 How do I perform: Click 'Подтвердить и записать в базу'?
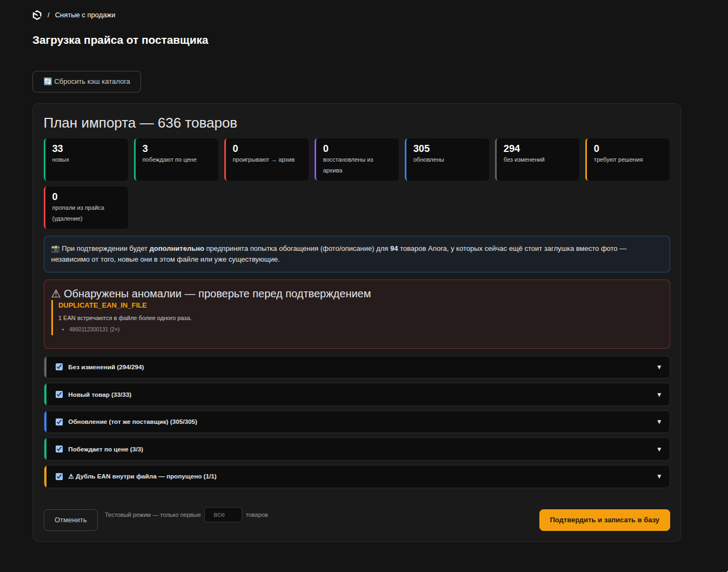coord(605,520)
